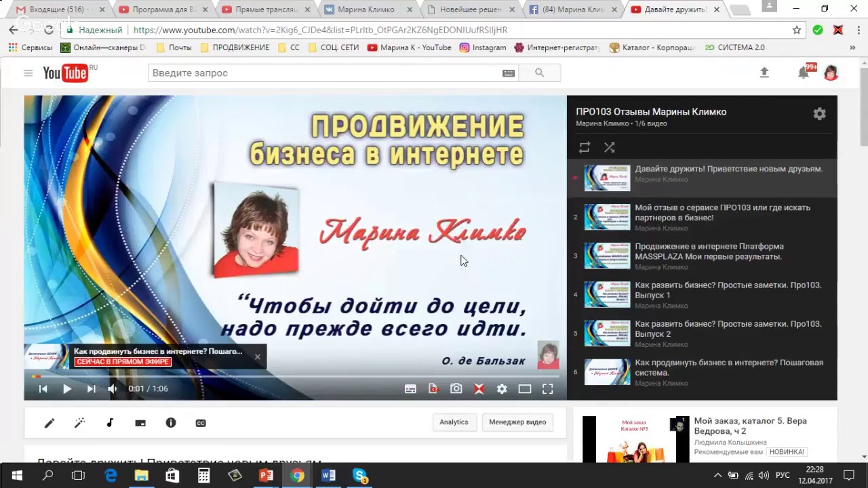Click the GIF capture icon in player
The image size is (868, 488).
433,388
